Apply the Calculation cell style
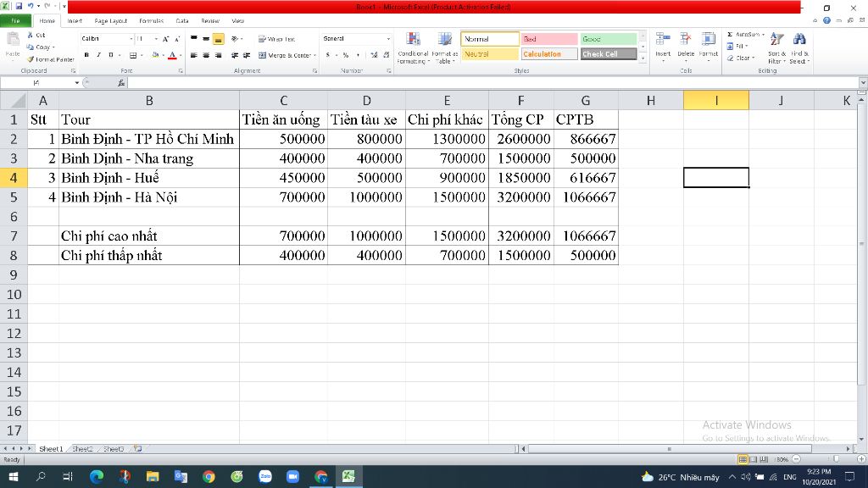 pos(549,54)
